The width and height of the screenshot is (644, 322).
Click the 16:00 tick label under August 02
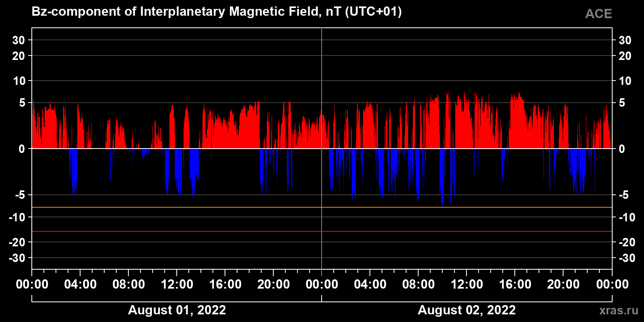[x=515, y=285]
